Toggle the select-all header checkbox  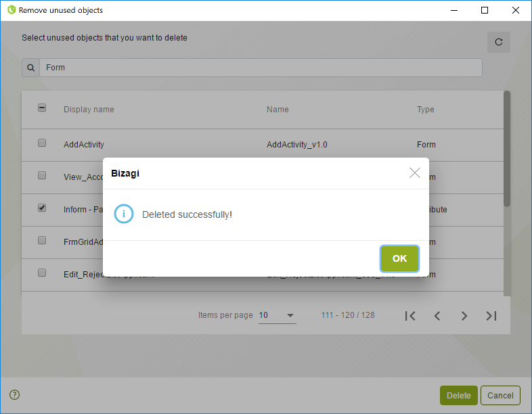coord(42,108)
